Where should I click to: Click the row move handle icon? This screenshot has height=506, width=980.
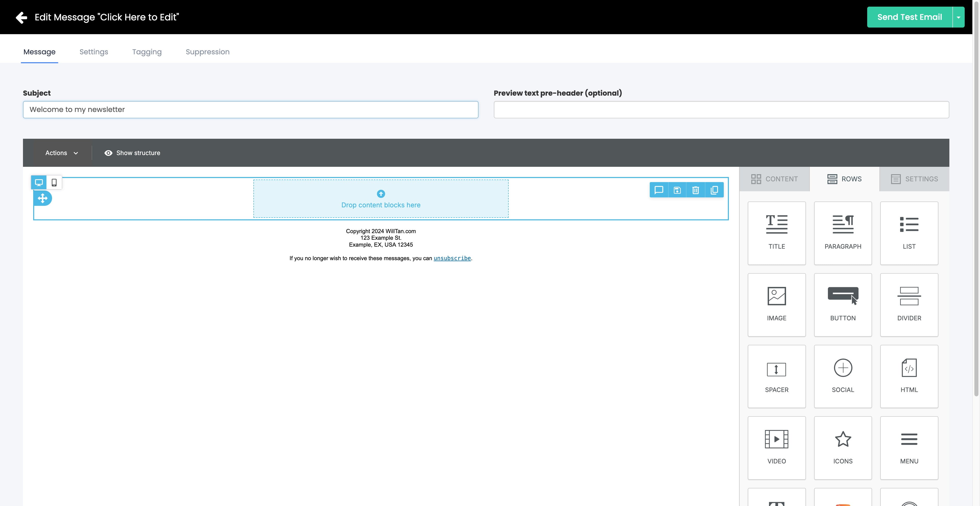click(43, 198)
